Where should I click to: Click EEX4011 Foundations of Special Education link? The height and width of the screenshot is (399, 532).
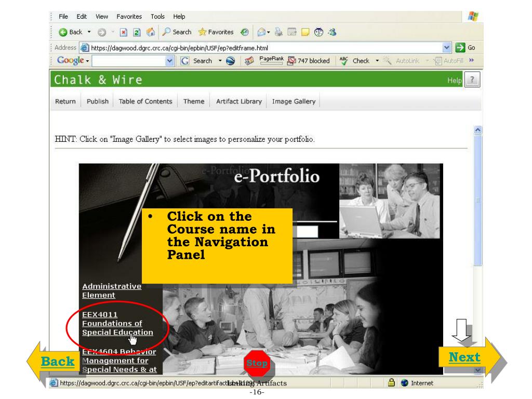point(117,324)
